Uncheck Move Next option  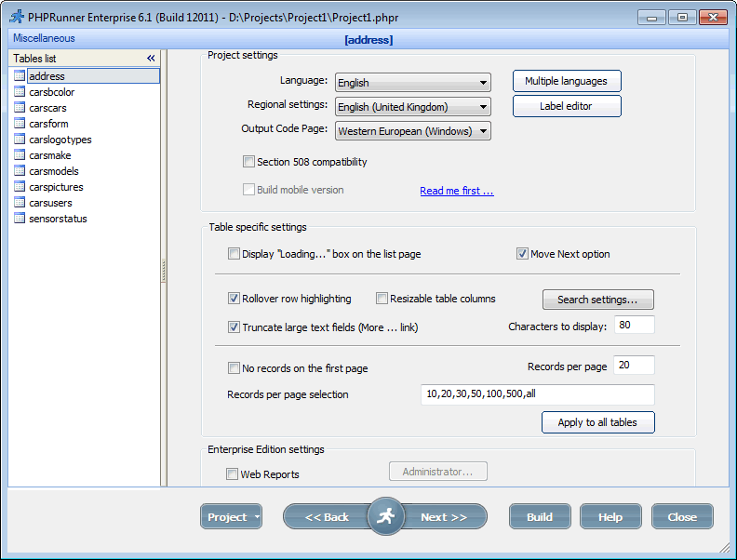coord(522,254)
